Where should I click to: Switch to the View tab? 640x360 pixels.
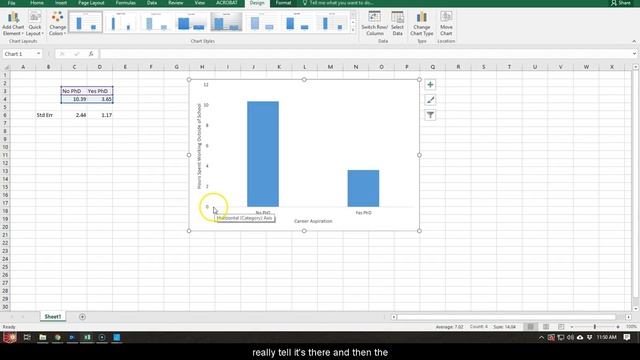pyautogui.click(x=200, y=3)
